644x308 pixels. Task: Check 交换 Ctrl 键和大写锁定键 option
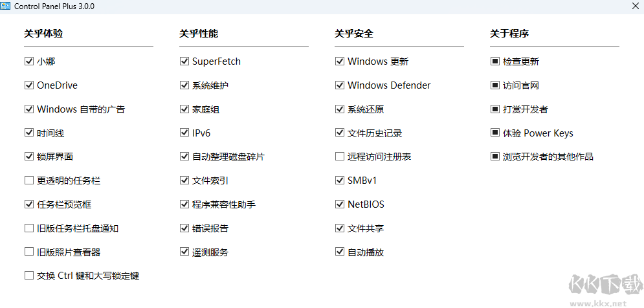click(x=28, y=276)
